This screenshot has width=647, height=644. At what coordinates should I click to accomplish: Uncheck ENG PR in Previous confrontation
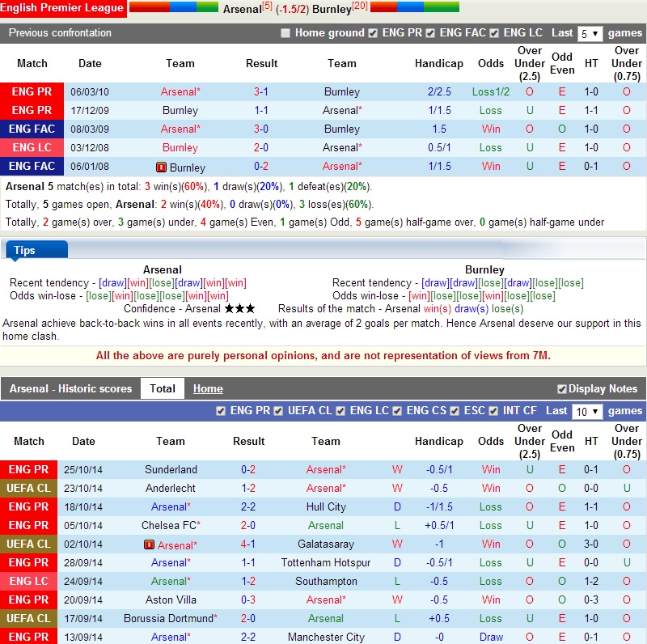(x=373, y=33)
